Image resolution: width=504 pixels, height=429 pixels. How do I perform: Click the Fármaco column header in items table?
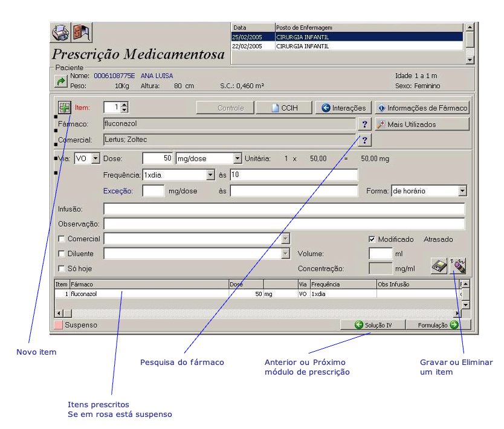coord(149,284)
